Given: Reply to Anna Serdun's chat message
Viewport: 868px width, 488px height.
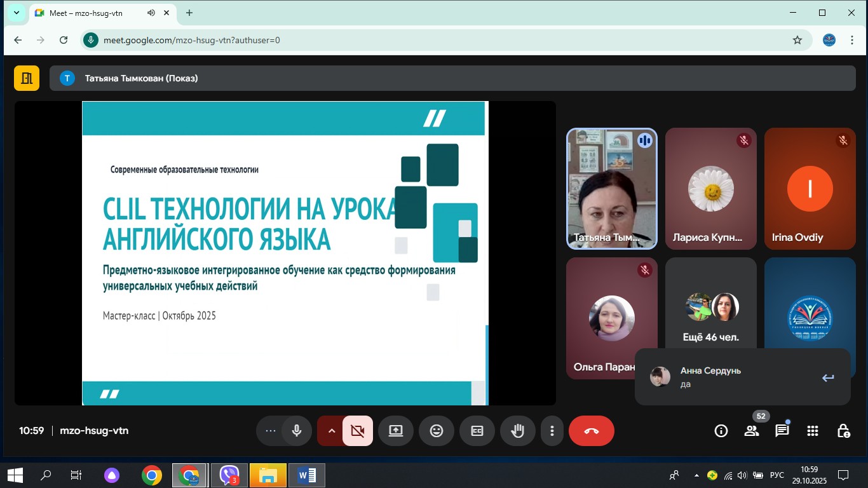Looking at the screenshot, I should coord(827,378).
